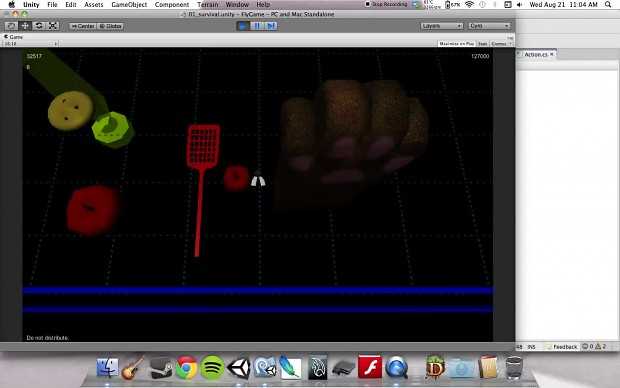The image size is (620, 388).
Task: Open the GameObject menu
Action: (x=129, y=5)
